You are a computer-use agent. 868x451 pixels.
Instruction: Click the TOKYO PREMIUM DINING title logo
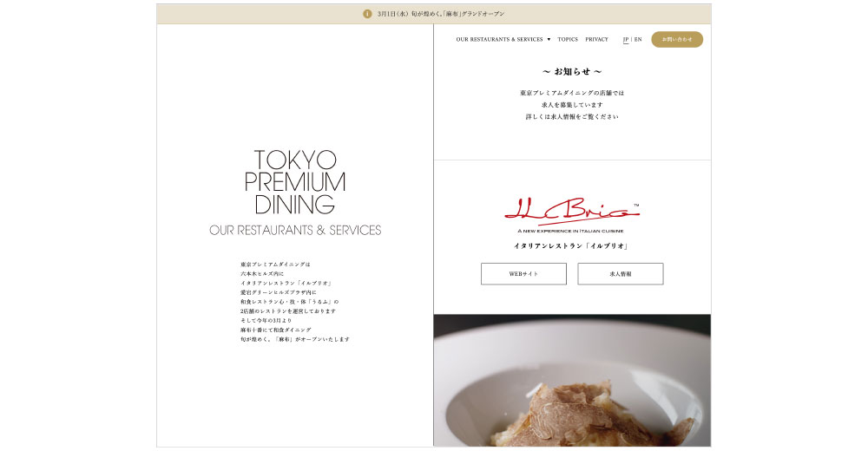(295, 182)
